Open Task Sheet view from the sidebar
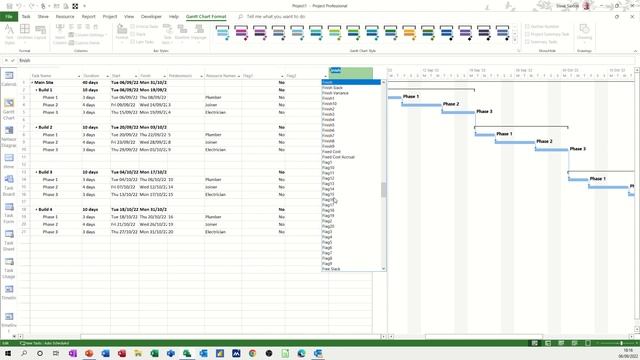The image size is (640, 360). 9,240
